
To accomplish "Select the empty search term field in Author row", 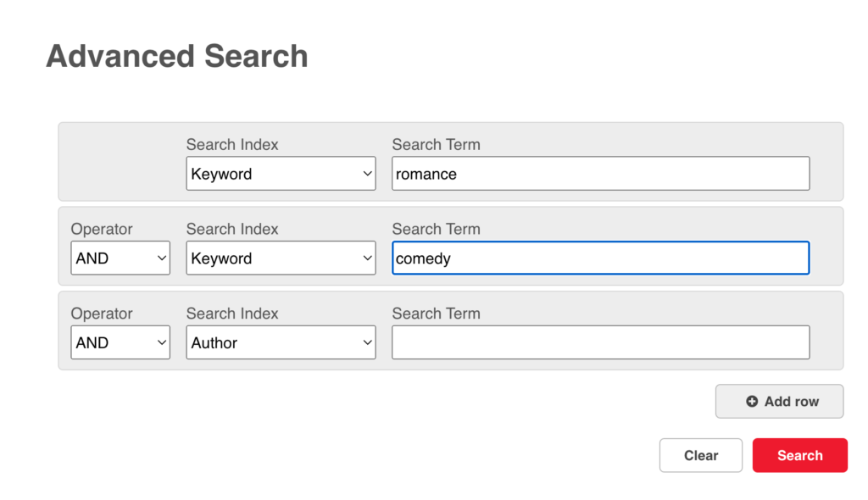I will point(601,342).
